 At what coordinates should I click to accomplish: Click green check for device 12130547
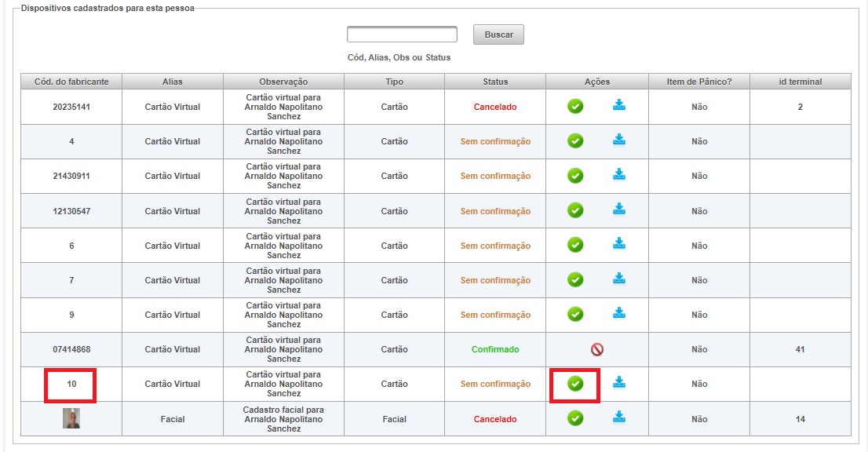pos(575,210)
